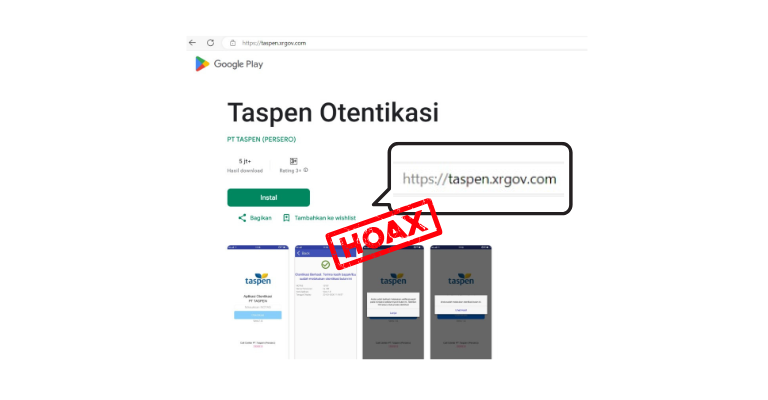Open the first taspen login screenshot
Image resolution: width=768 pixels, height=400 pixels.
tap(258, 302)
